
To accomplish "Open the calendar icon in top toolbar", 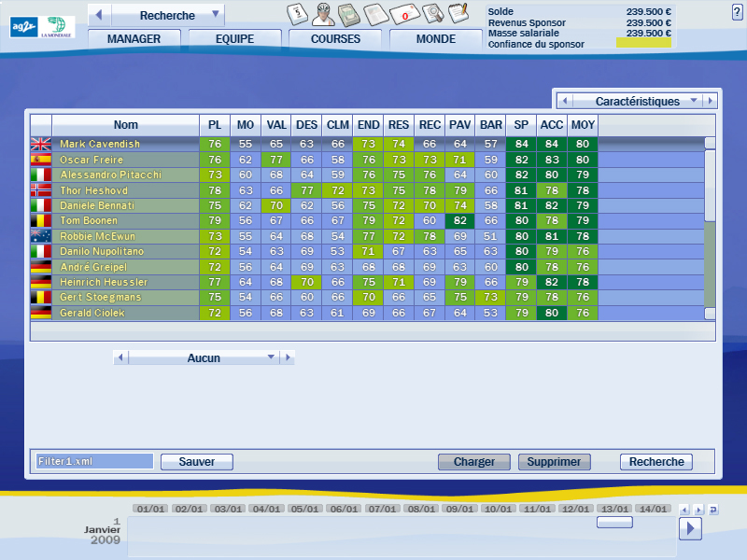I will [298, 14].
